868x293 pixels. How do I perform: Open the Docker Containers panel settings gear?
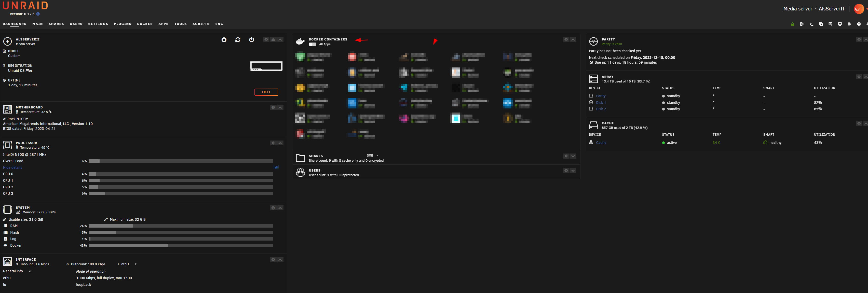pos(566,39)
